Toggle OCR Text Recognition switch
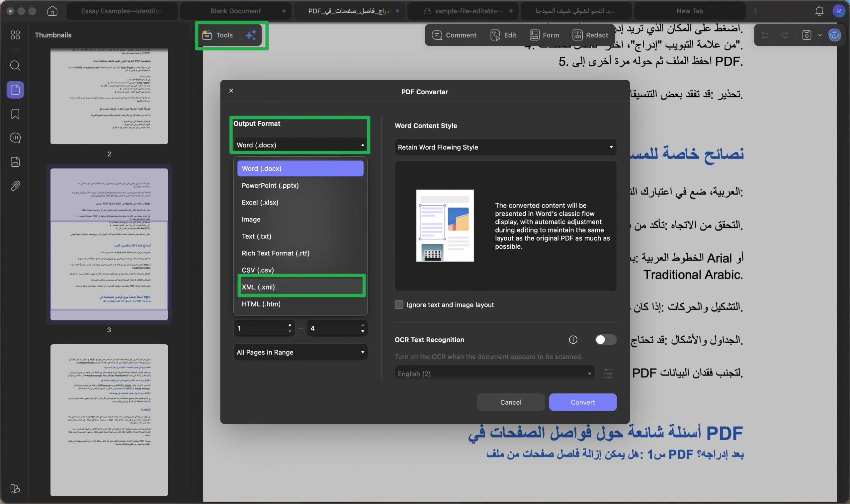850x504 pixels. click(x=606, y=340)
